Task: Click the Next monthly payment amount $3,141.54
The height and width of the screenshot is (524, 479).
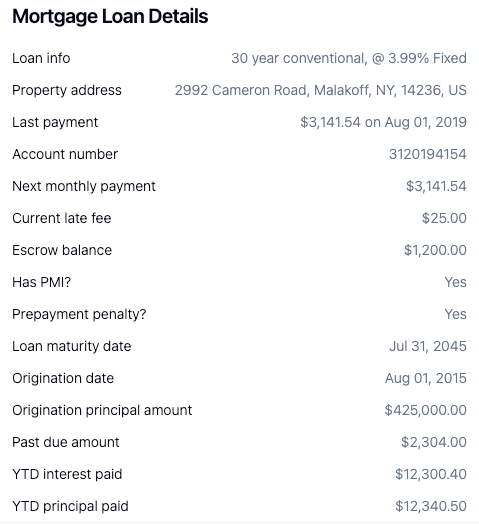Action: [x=436, y=186]
